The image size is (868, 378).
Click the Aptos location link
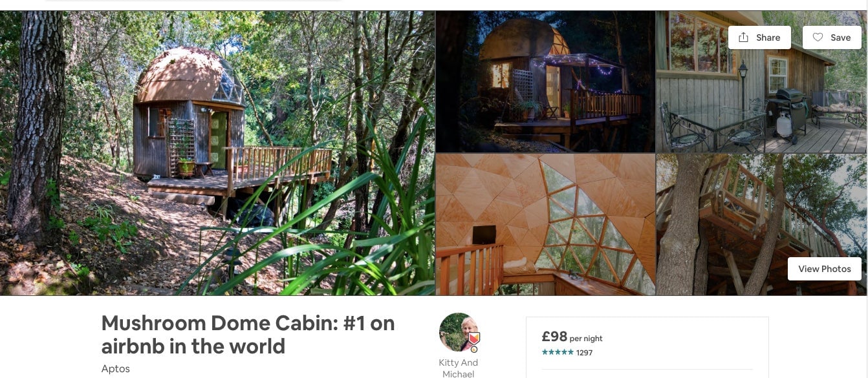pyautogui.click(x=116, y=369)
